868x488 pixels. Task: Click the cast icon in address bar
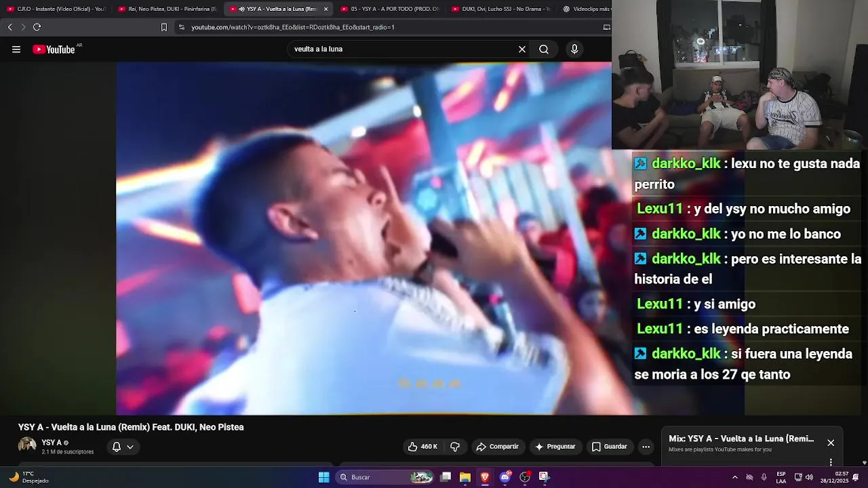click(x=606, y=27)
